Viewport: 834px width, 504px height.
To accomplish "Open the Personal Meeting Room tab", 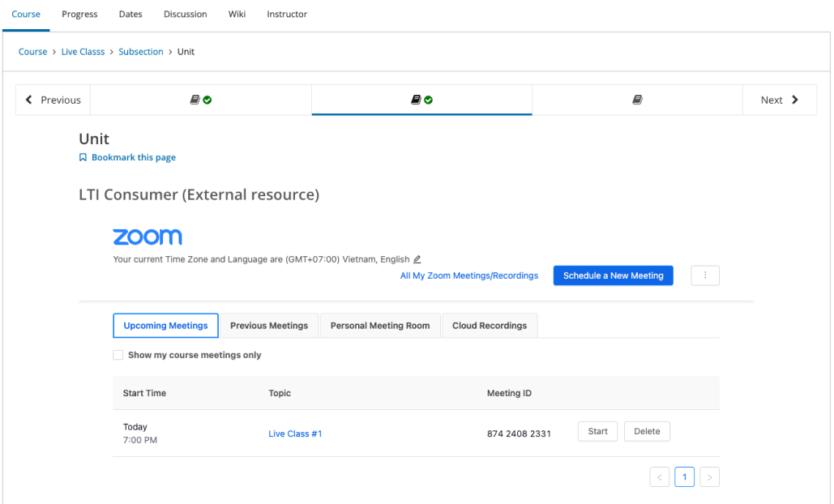I will 380,326.
